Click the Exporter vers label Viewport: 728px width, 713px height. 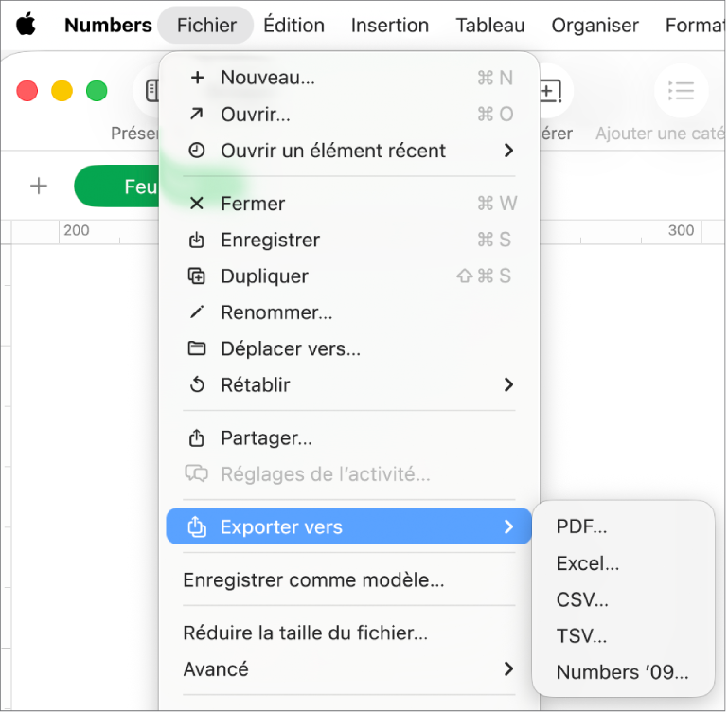tap(281, 526)
